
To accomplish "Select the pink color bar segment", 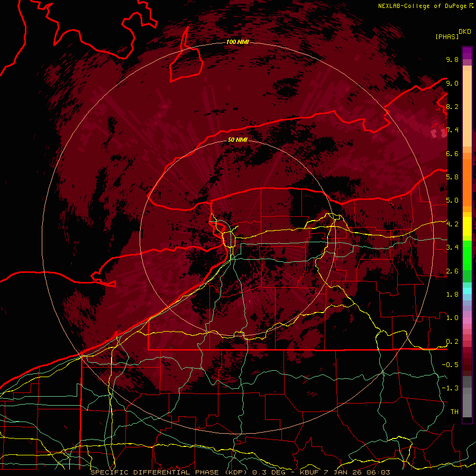I will pyautogui.click(x=467, y=321).
